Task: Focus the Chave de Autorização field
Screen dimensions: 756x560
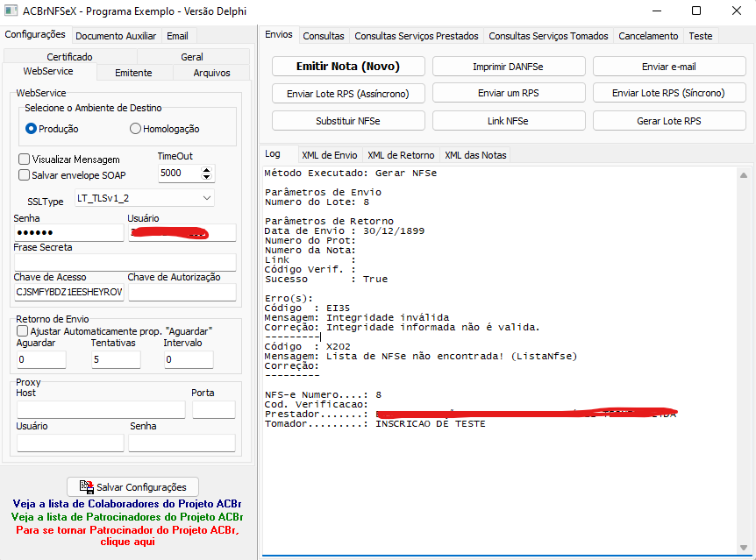Action: (182, 292)
